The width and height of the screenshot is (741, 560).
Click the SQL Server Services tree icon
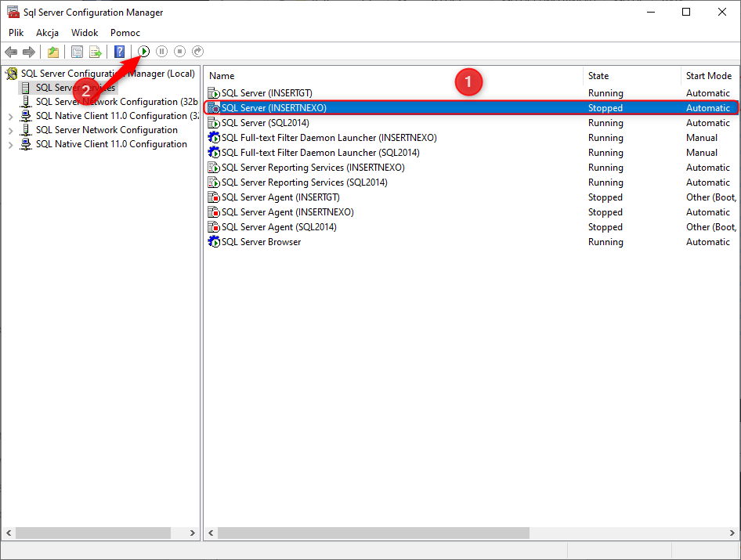(x=26, y=88)
